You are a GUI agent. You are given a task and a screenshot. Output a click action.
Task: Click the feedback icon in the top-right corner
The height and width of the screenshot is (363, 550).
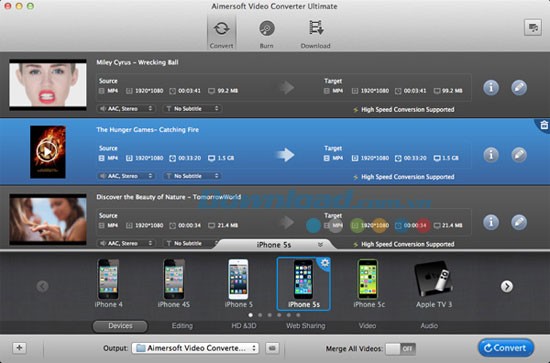point(533,27)
